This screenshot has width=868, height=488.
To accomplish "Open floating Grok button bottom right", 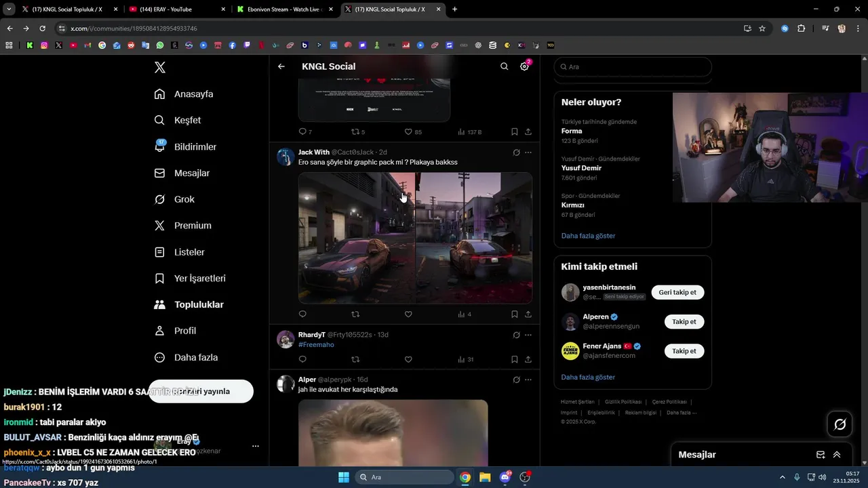I will [840, 424].
